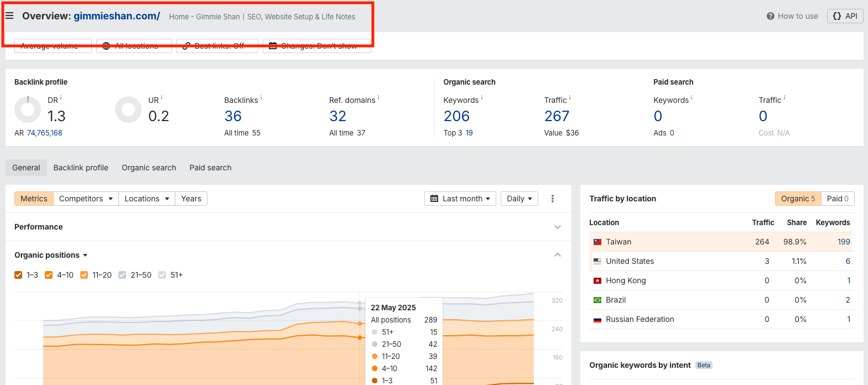Click the Traffic by location heading
Viewport: 868px width, 385px height.
(x=622, y=199)
